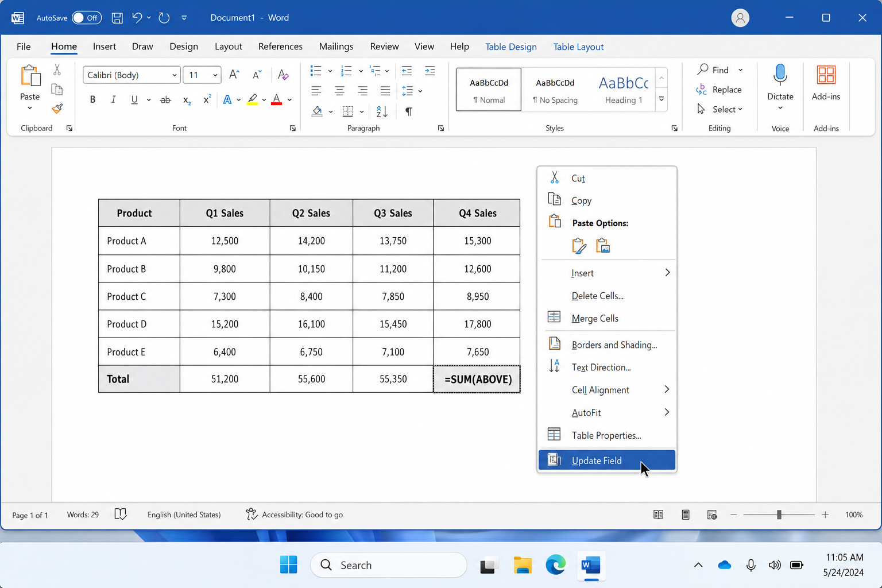
Task: Switch to Print Layout view
Action: pyautogui.click(x=686, y=514)
